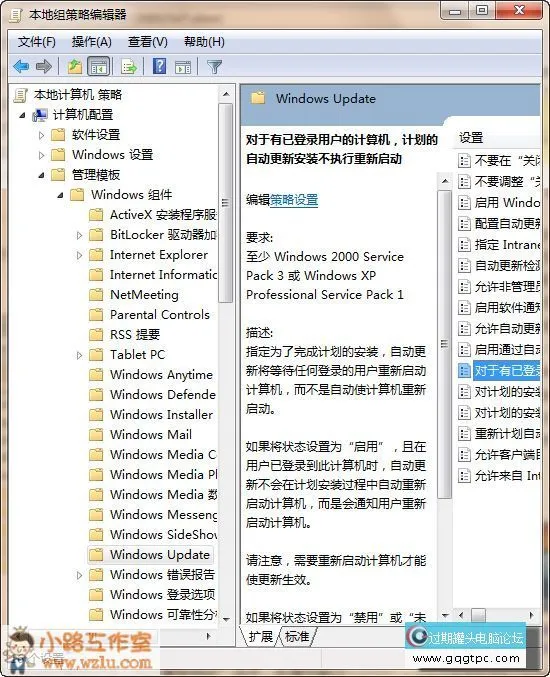Image resolution: width=550 pixels, height=677 pixels.
Task: Minimize the 本地组策略编辑器 window
Action: [x=455, y=11]
